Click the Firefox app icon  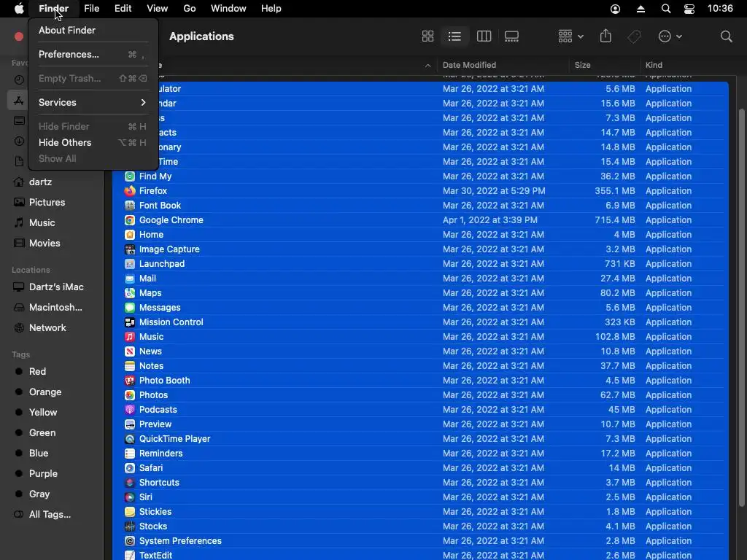point(130,191)
